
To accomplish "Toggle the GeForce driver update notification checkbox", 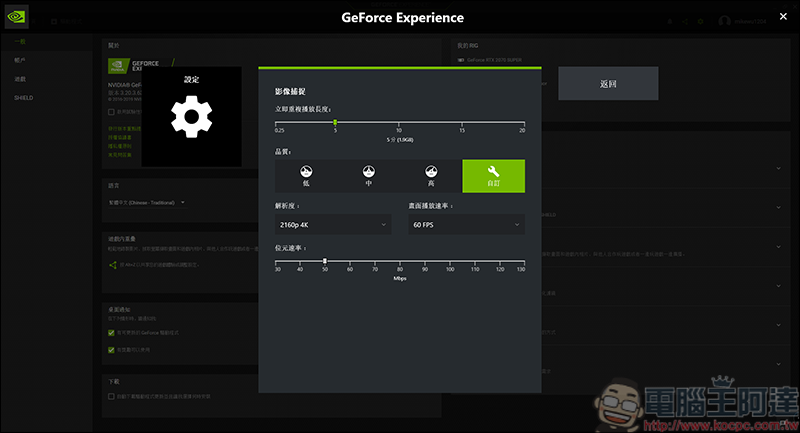I will (x=111, y=333).
